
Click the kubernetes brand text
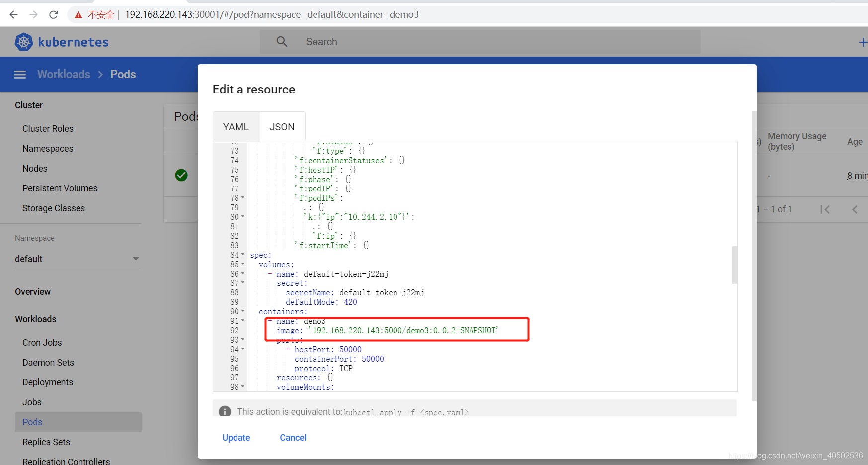(73, 42)
